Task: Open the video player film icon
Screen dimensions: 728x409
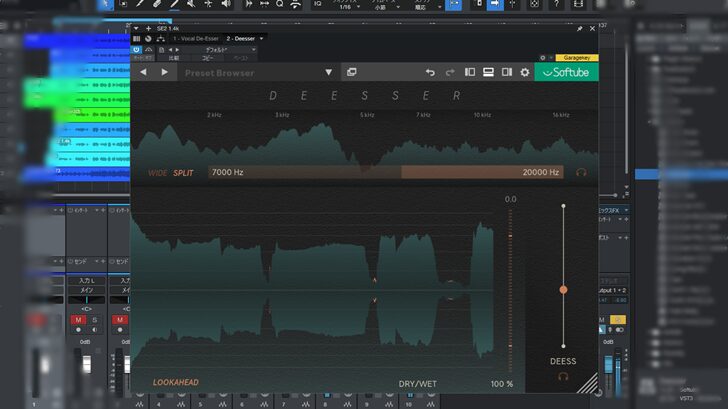Action: tap(578, 4)
